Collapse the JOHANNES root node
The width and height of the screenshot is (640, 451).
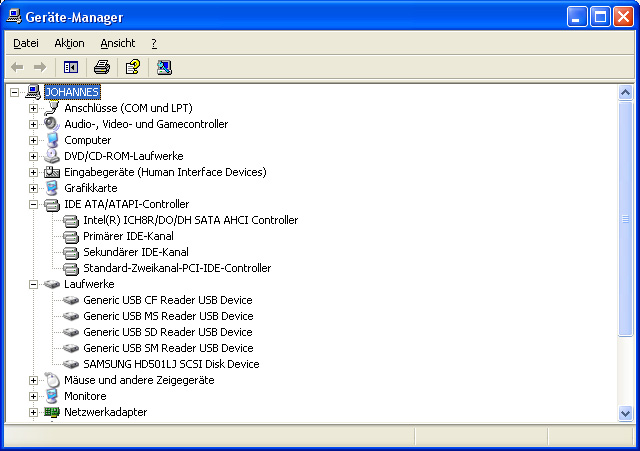click(14, 92)
